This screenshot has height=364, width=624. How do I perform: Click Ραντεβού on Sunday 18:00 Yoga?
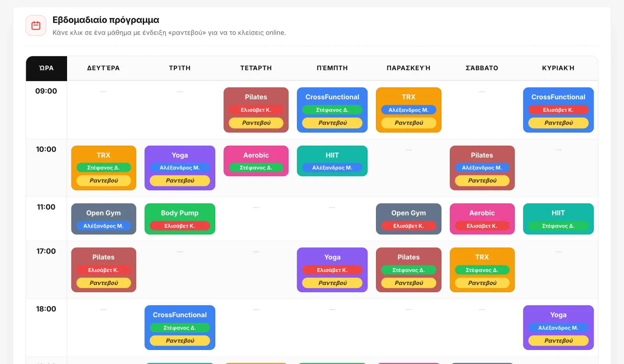pos(558,341)
